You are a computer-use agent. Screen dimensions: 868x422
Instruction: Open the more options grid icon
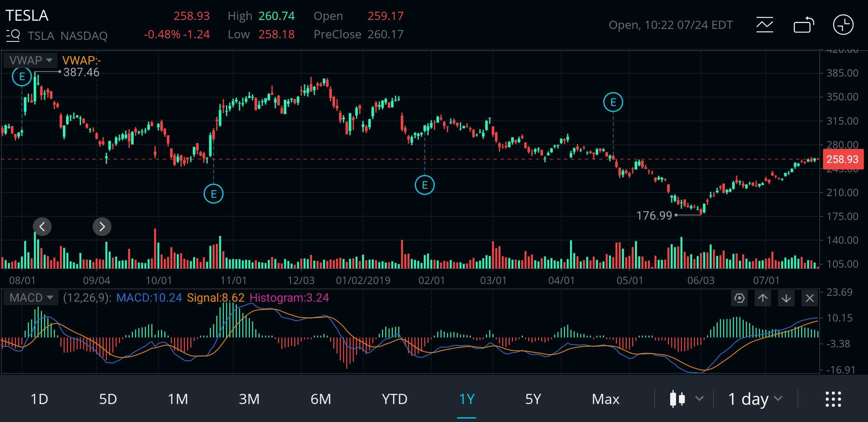click(x=833, y=399)
